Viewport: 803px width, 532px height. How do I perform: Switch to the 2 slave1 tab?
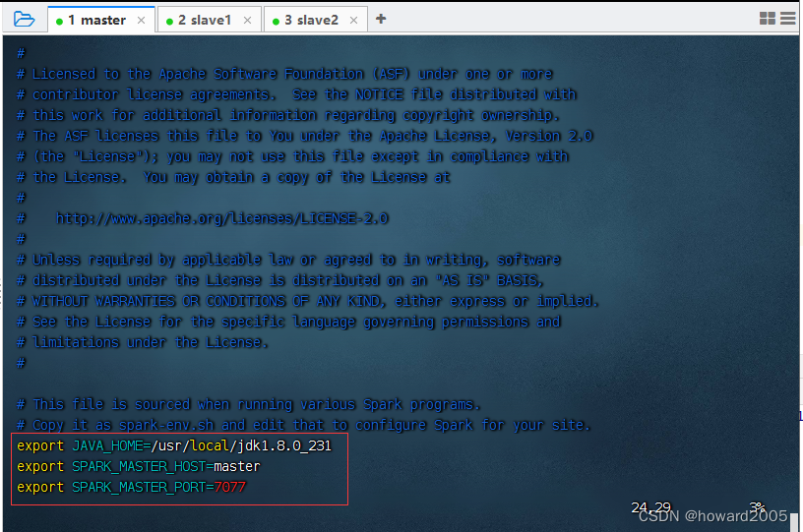[x=210, y=20]
